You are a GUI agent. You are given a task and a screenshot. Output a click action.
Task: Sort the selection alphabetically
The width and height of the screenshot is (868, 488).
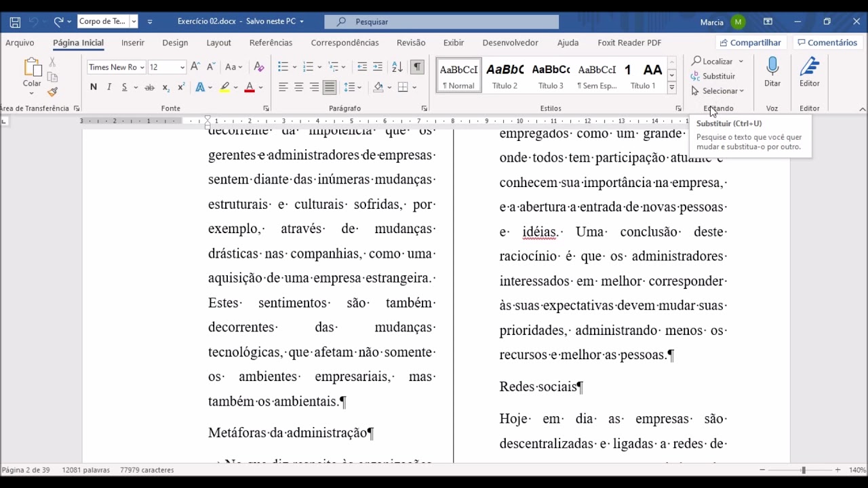(397, 67)
